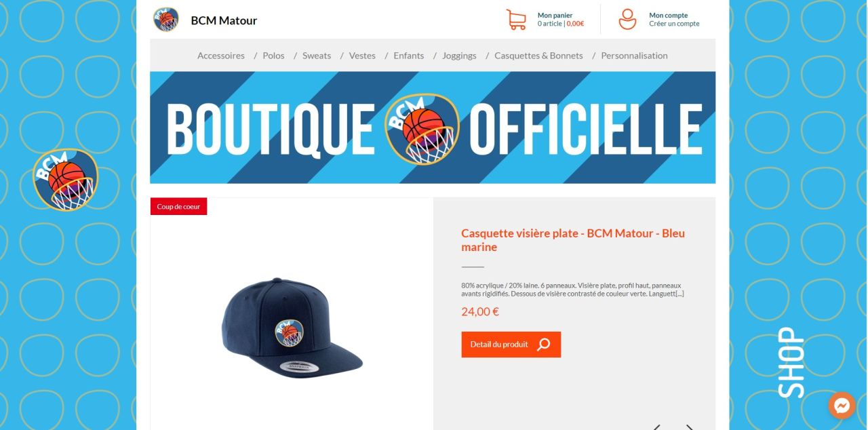Screen dimensions: 868x430
Task: Go to the Personnalisation page
Action: tap(634, 56)
